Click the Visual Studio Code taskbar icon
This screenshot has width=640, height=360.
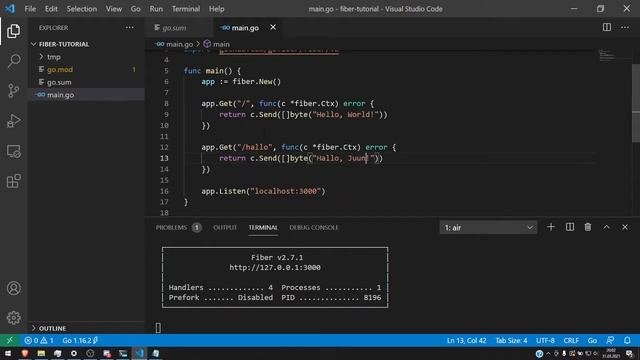click(x=140, y=353)
